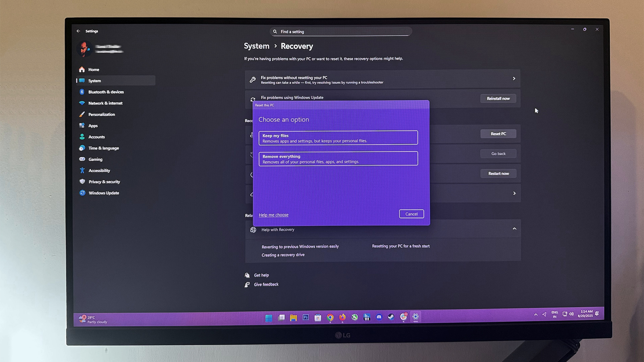This screenshot has width=644, height=362.
Task: Show hidden system tray icons
Action: coord(536,315)
